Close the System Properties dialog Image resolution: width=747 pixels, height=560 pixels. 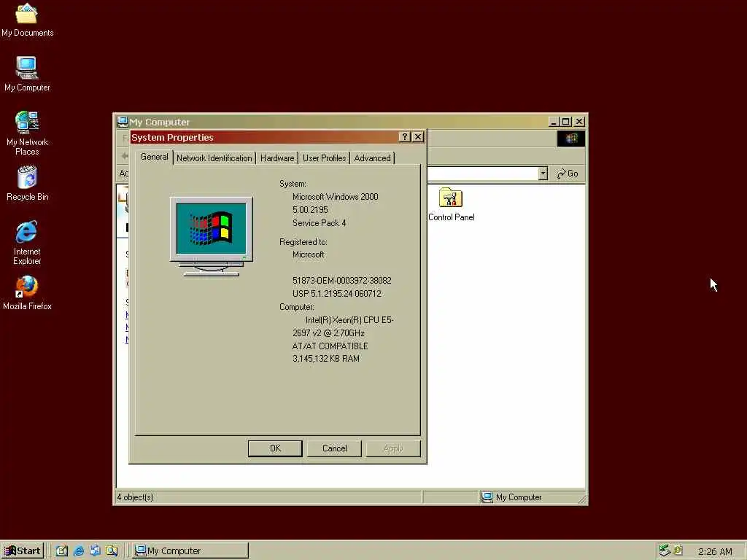tap(418, 137)
